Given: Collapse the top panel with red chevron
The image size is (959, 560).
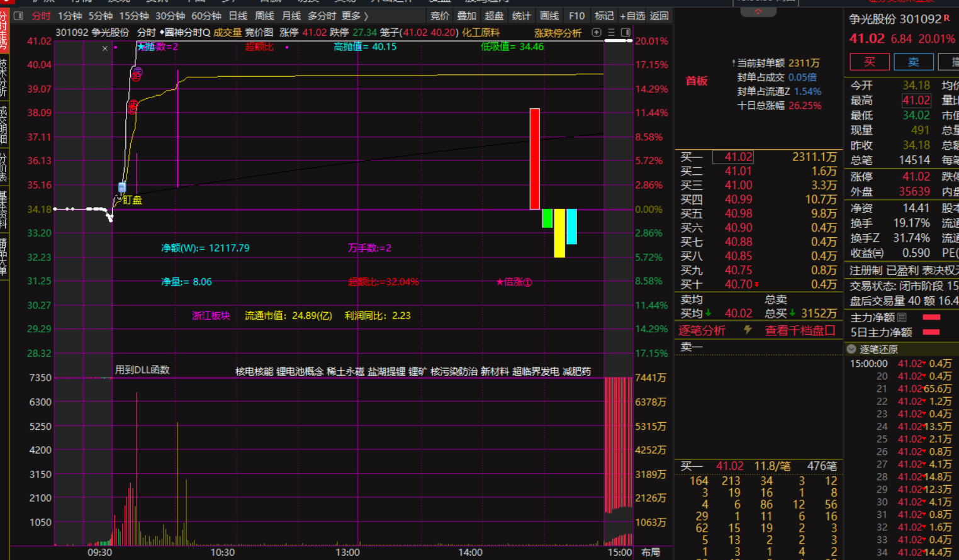Looking at the screenshot, I should (x=758, y=11).
